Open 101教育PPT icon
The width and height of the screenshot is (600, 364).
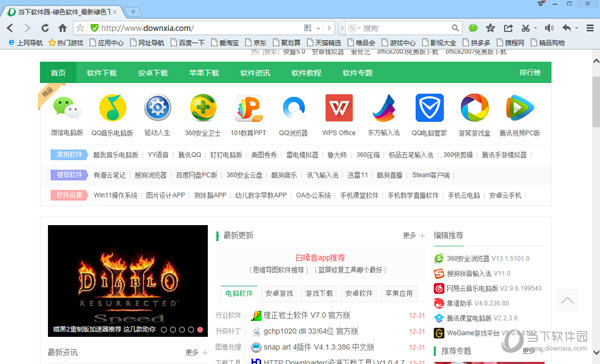pos(248,108)
